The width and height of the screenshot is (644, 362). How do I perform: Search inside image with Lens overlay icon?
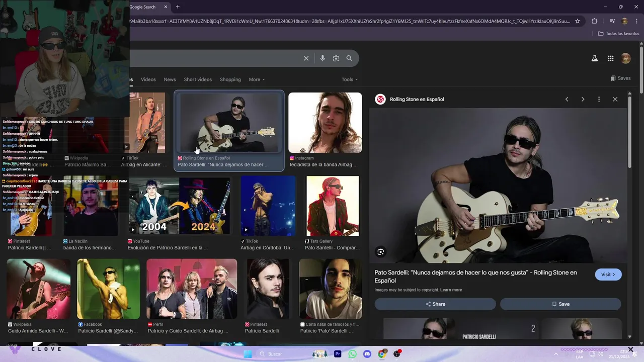coord(381,252)
